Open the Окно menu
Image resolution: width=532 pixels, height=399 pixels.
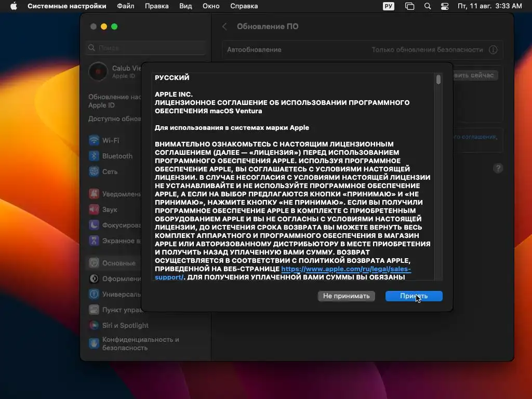click(x=211, y=6)
